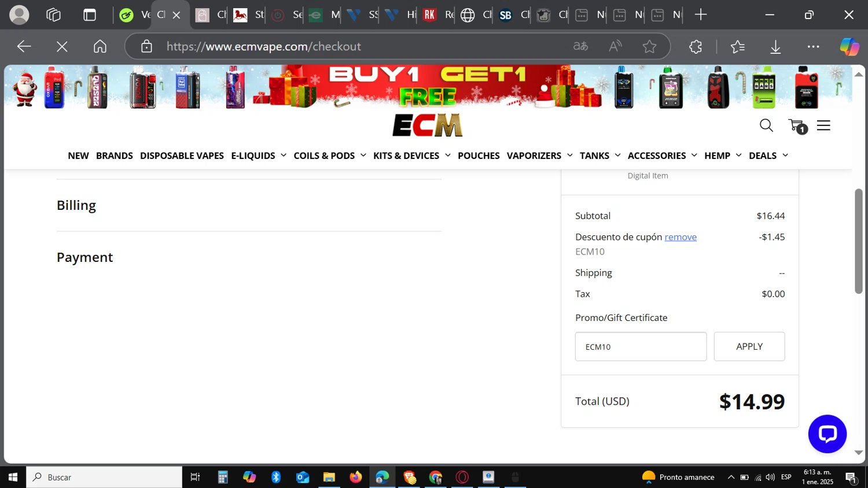Go to browser home page
Viewport: 868px width, 488px height.
coord(100,46)
